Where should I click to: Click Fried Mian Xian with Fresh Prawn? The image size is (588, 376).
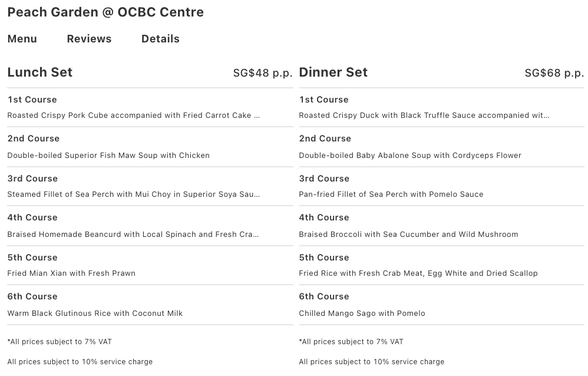[71, 273]
